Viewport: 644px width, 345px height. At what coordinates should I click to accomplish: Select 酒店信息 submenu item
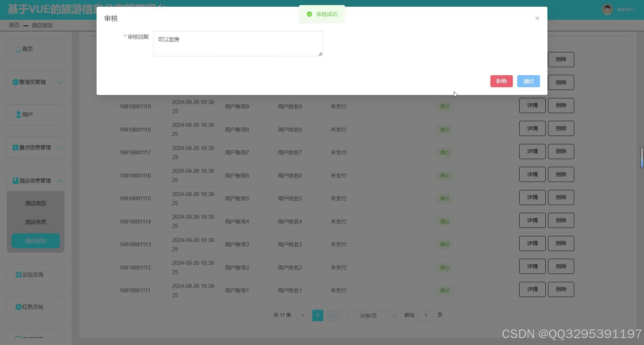tap(36, 222)
